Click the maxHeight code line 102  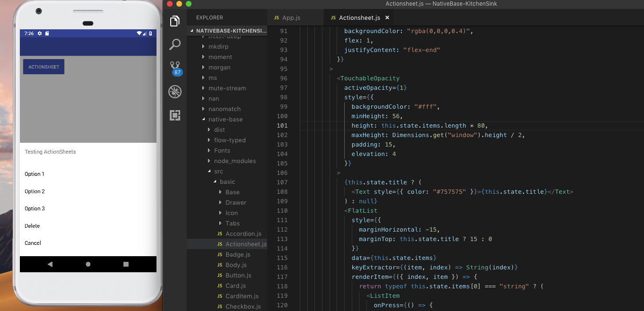pos(438,135)
